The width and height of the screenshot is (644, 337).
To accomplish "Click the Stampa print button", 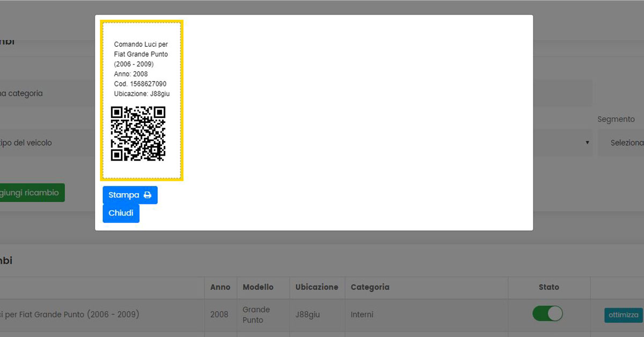I will [x=130, y=195].
